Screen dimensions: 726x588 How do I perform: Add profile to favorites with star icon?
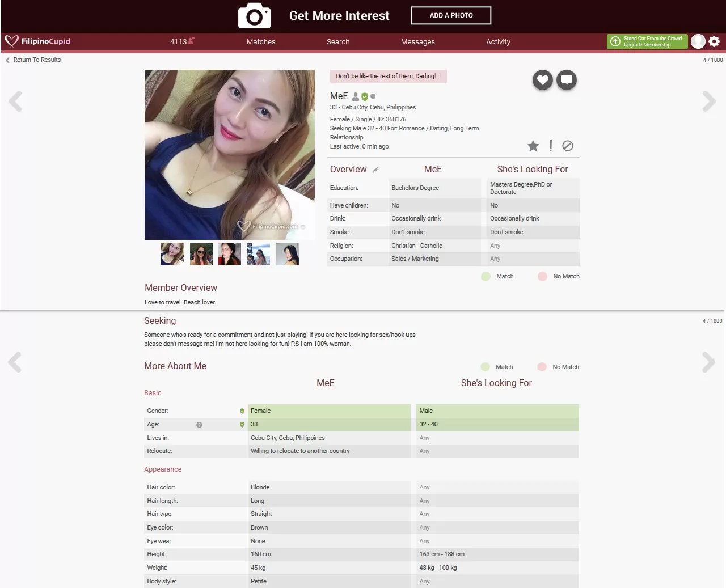click(533, 146)
